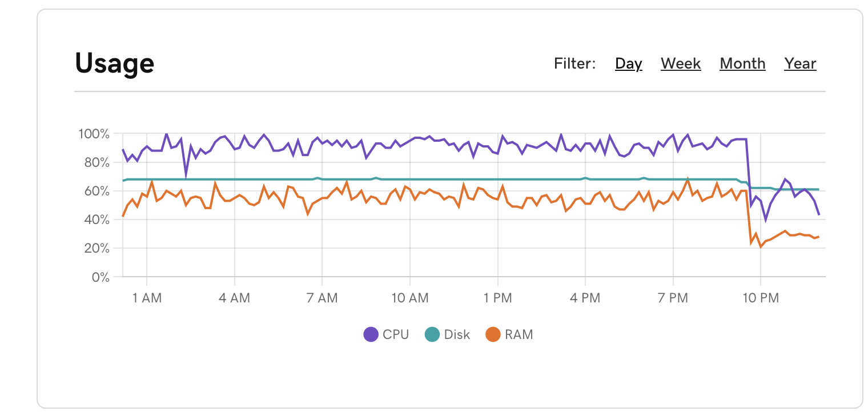Select the Day filter
Image resolution: width=868 pixels, height=415 pixels.
(628, 63)
